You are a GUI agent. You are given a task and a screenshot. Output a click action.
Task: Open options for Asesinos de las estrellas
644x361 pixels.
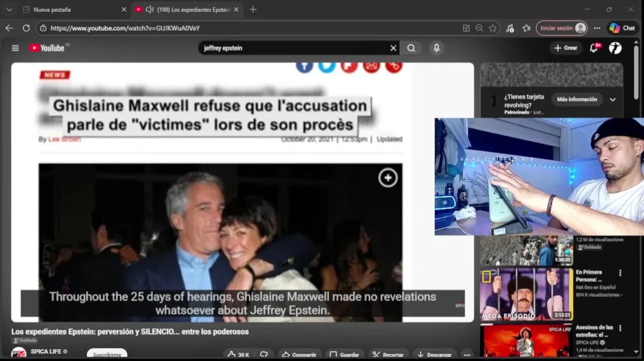(x=620, y=329)
